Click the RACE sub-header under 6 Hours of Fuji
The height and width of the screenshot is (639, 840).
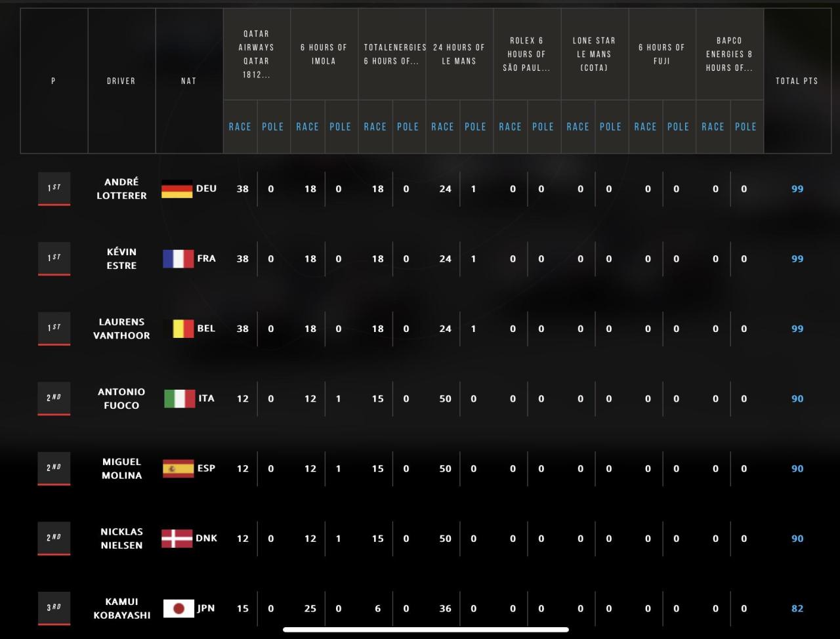click(x=645, y=127)
